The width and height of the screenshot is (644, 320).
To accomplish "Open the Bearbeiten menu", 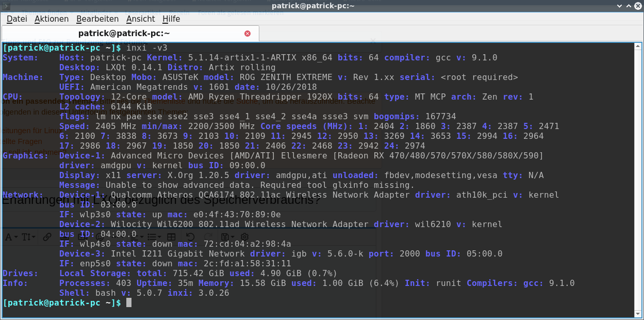I will pos(97,19).
